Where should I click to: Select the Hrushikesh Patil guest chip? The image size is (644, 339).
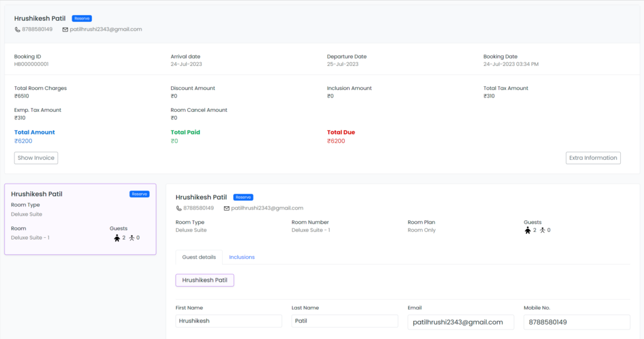click(x=204, y=280)
